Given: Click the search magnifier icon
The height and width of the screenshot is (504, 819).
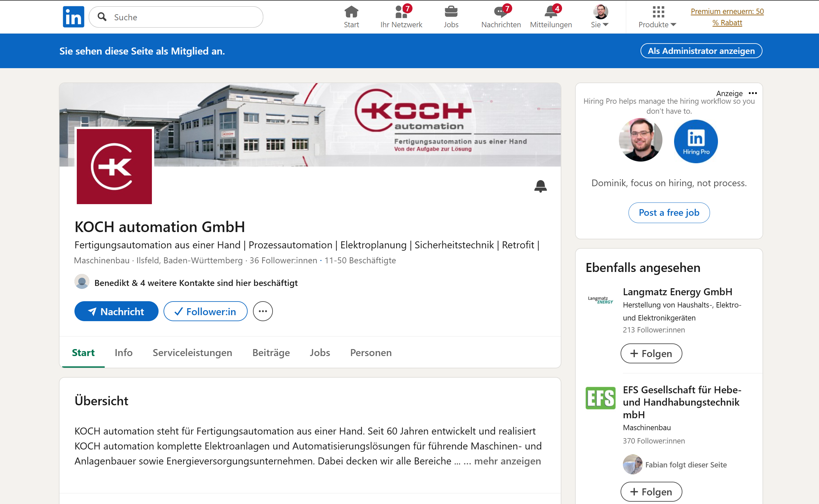Looking at the screenshot, I should tap(102, 17).
